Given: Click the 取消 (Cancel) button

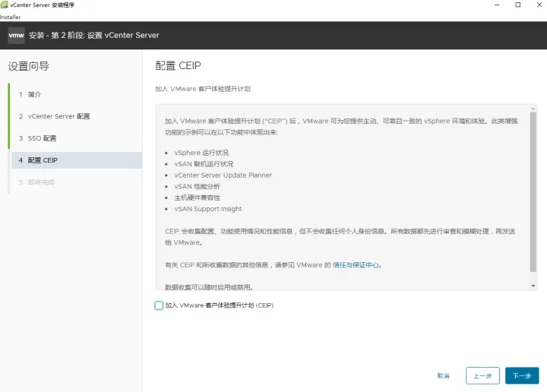Looking at the screenshot, I should pyautogui.click(x=443, y=375).
